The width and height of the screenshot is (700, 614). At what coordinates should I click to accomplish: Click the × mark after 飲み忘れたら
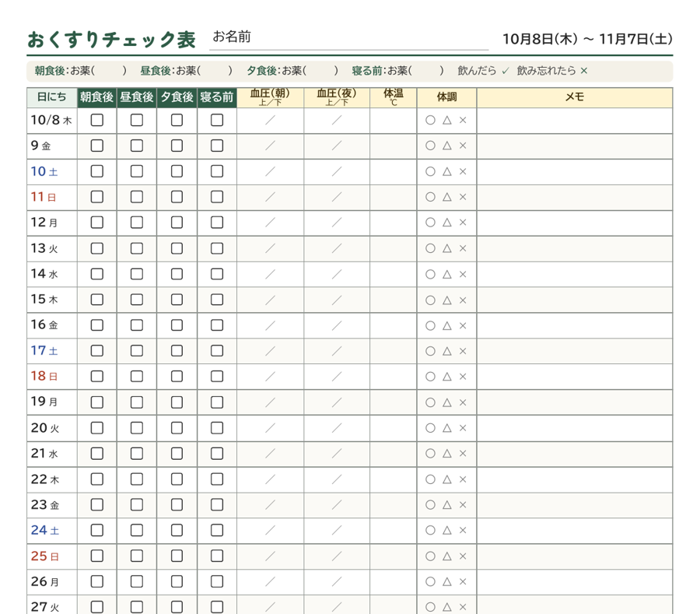[584, 71]
